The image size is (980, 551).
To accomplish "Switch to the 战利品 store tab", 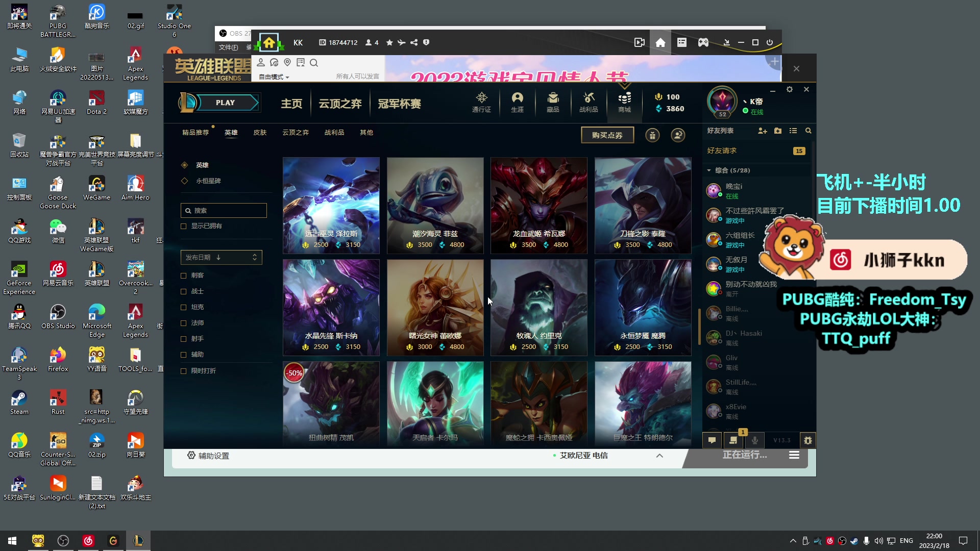I will 334,132.
